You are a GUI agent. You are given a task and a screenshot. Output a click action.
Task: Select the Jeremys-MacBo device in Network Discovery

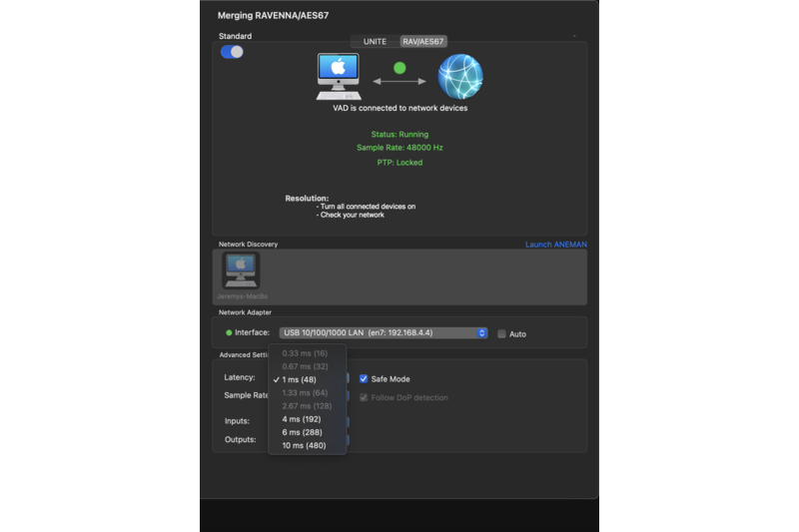(242, 275)
